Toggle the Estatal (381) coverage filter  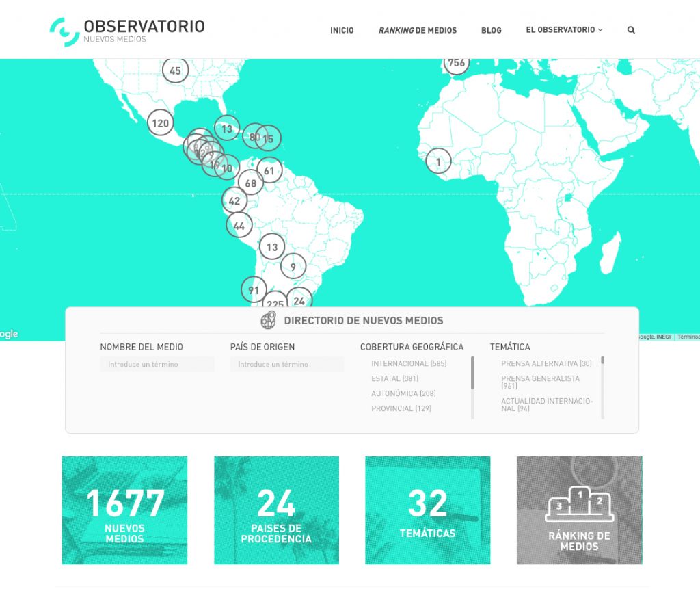point(394,379)
